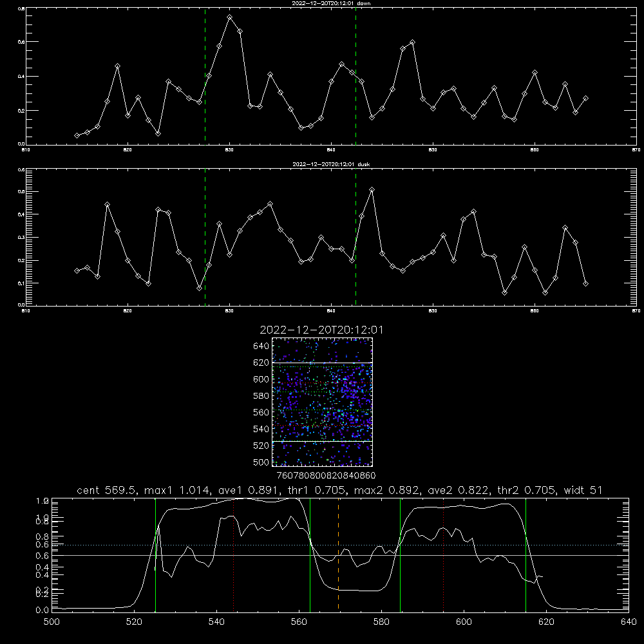Select the green vertical line near 525 in profile plot

[x=155, y=554]
